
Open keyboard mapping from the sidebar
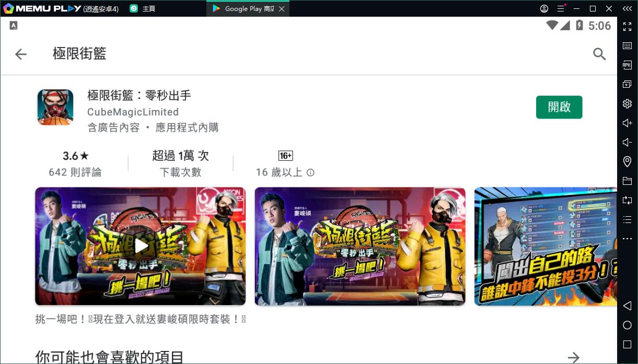coord(627,46)
